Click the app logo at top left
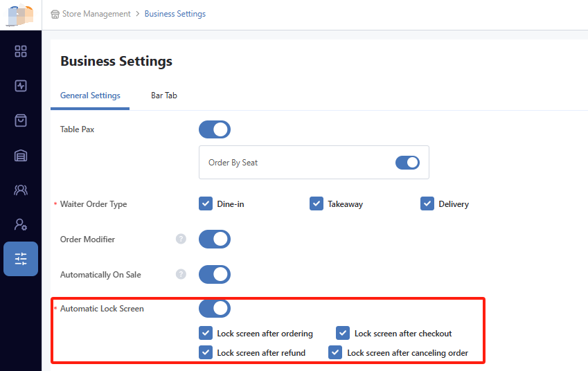 point(21,15)
